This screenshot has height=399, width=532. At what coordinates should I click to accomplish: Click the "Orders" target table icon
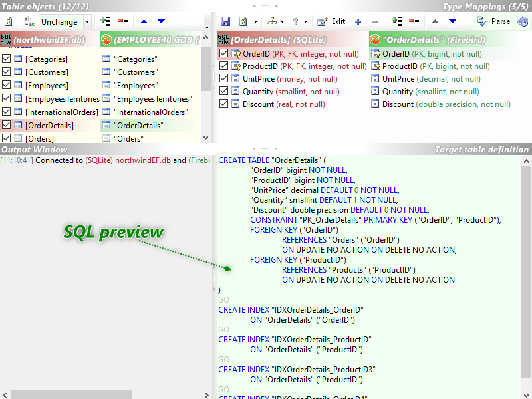tap(106, 138)
